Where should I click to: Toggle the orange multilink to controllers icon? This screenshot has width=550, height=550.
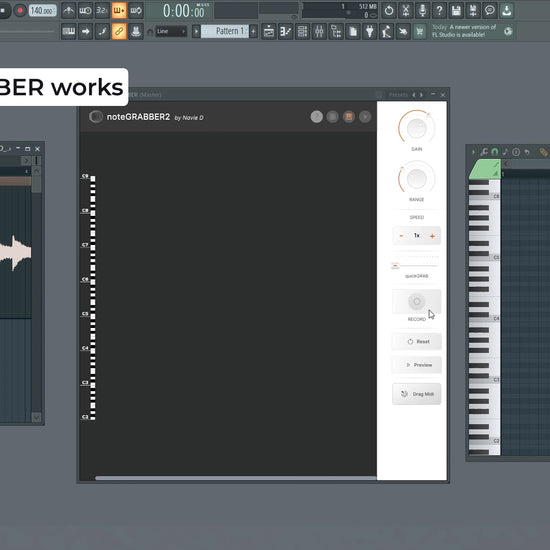click(119, 32)
